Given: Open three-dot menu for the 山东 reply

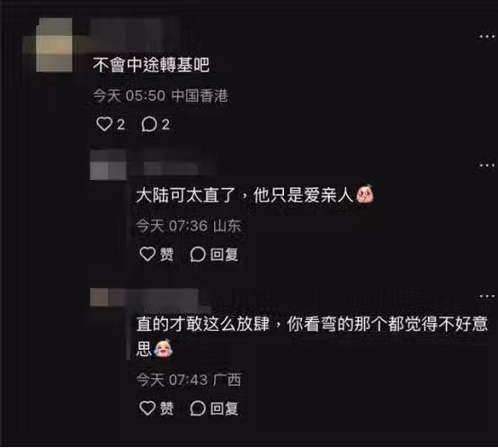Looking at the screenshot, I should click(486, 166).
